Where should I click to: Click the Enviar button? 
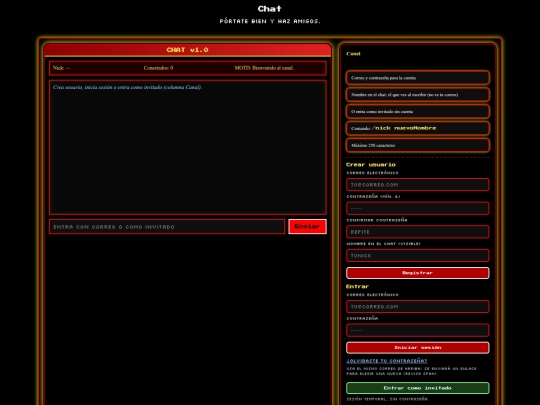[x=307, y=227]
